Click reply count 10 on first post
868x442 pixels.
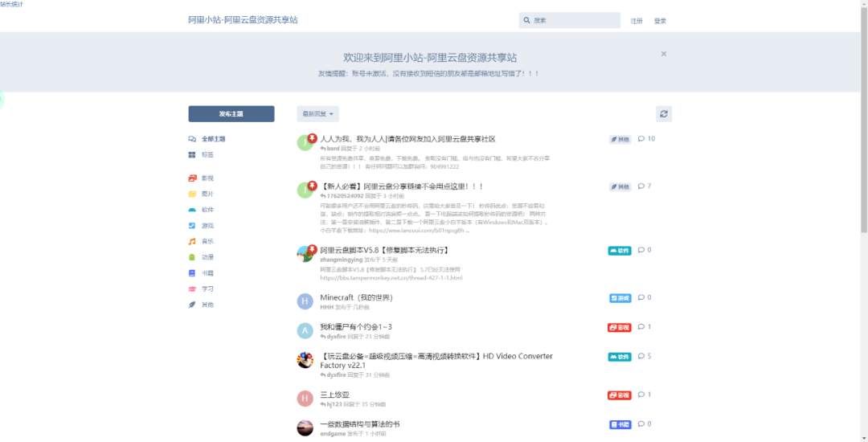pyautogui.click(x=646, y=139)
